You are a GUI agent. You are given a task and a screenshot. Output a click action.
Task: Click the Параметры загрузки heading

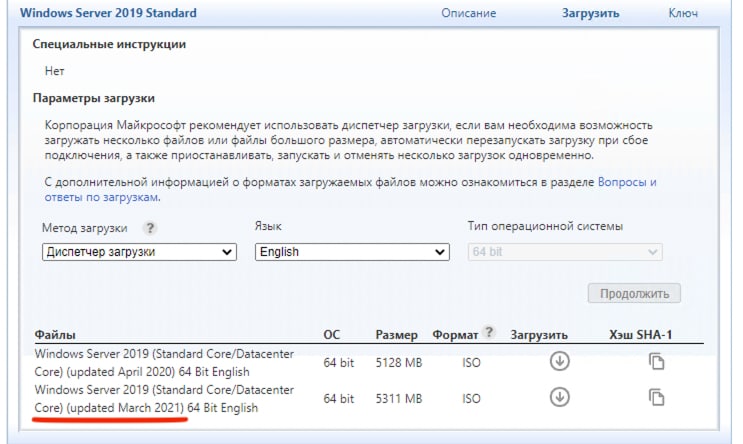(93, 98)
